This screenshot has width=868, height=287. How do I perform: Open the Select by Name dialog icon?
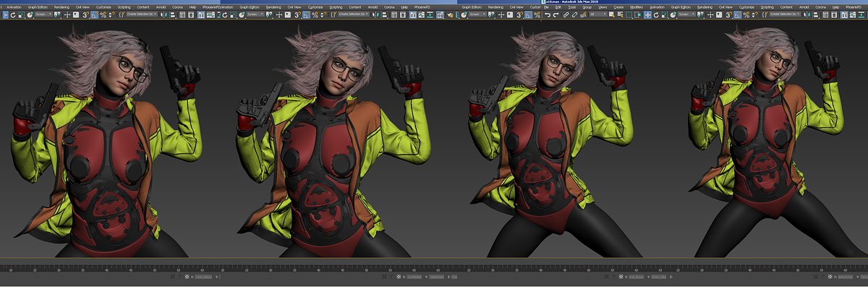[620, 14]
